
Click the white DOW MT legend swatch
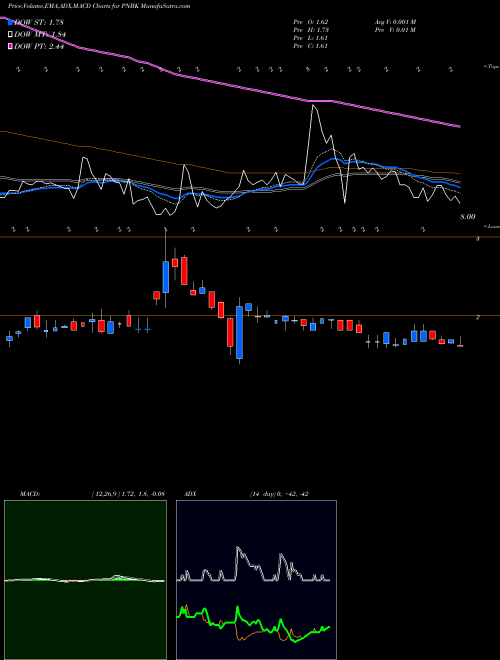tap(10, 35)
